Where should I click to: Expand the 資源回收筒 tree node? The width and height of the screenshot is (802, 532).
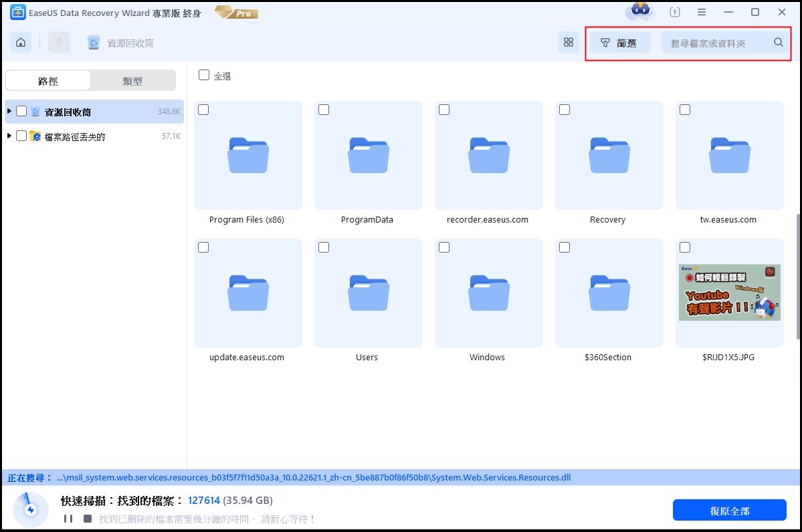click(9, 111)
